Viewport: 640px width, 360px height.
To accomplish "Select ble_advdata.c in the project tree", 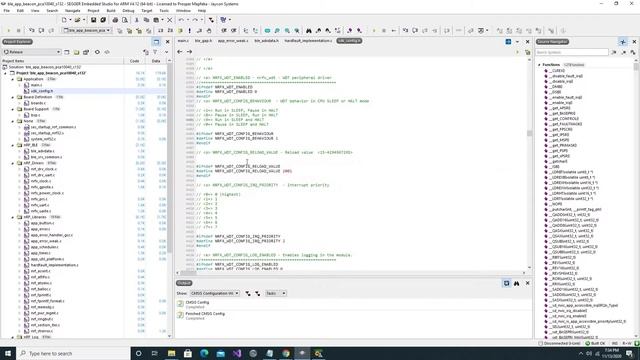I will [x=42, y=151].
